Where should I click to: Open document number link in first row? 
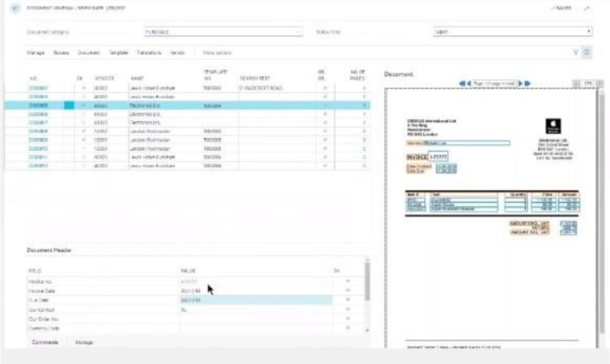(39, 88)
